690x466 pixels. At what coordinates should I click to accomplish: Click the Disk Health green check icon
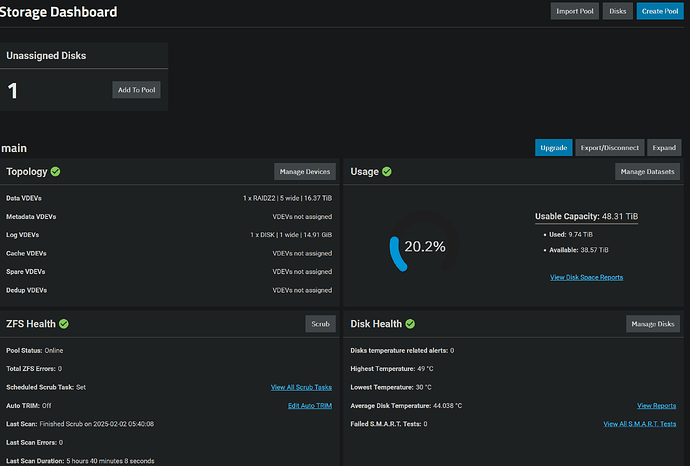tap(410, 324)
